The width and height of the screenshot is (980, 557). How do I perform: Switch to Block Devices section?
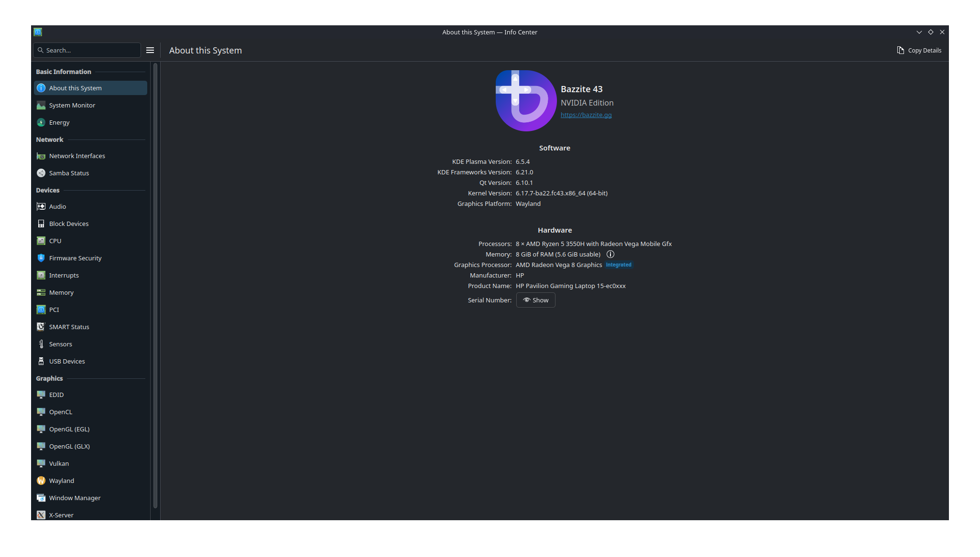pyautogui.click(x=68, y=224)
